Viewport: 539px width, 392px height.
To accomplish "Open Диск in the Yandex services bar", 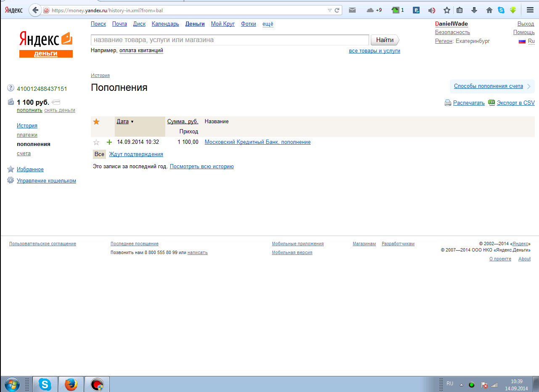I will tap(139, 24).
